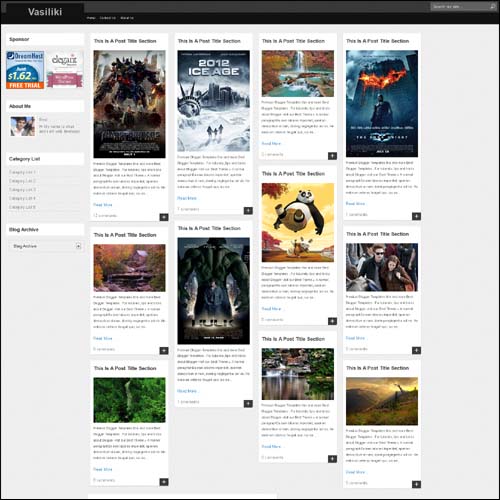Viewport: 500px width, 500px height.
Task: Open plus icon on Transformers poster post
Action: (x=164, y=217)
